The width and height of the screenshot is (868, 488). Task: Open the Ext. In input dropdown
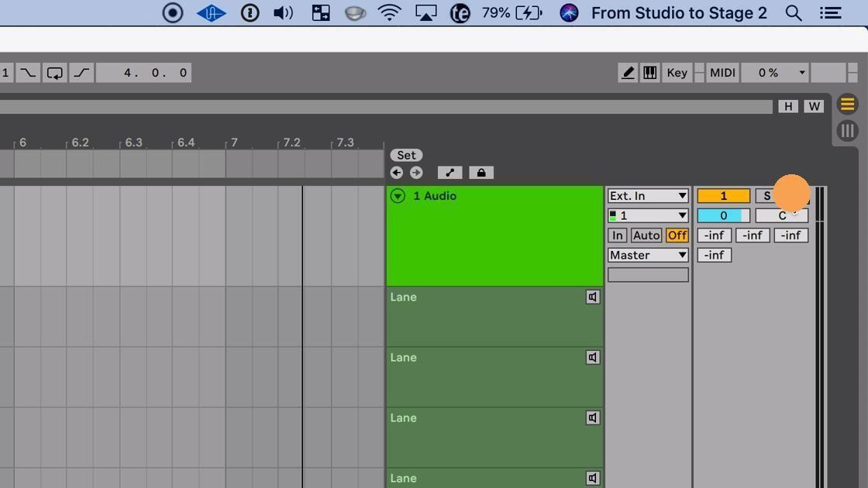point(647,195)
